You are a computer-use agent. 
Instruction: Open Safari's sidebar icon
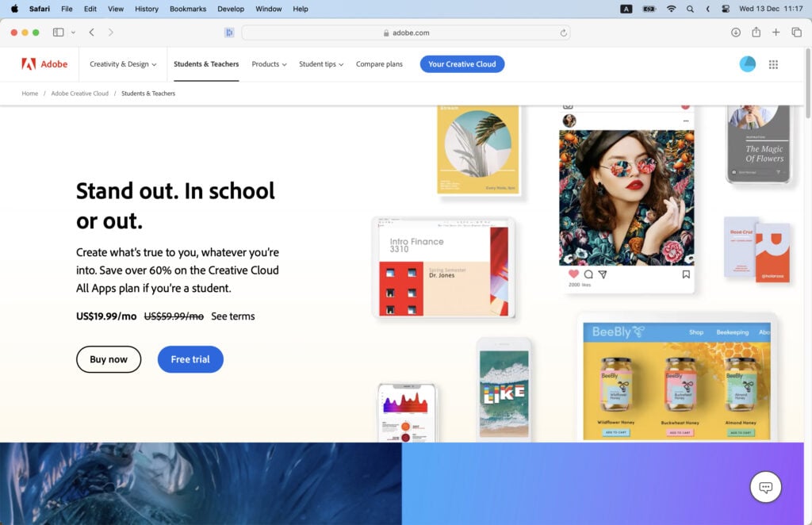[57, 33]
